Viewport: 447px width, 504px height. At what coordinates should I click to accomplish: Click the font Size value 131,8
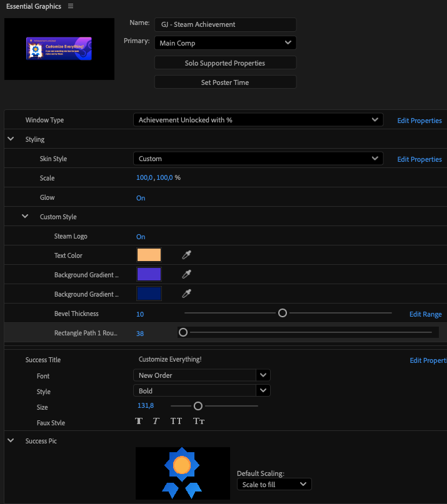[x=146, y=405]
